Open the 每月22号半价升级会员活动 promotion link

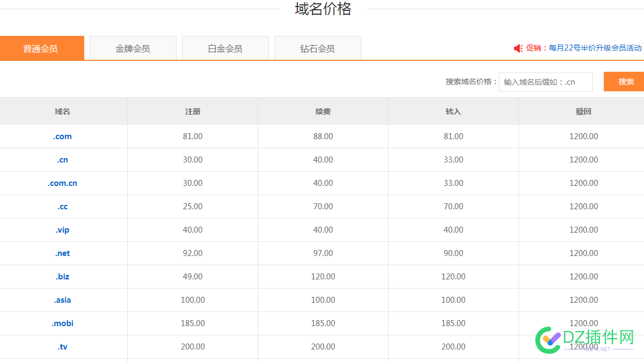click(595, 48)
